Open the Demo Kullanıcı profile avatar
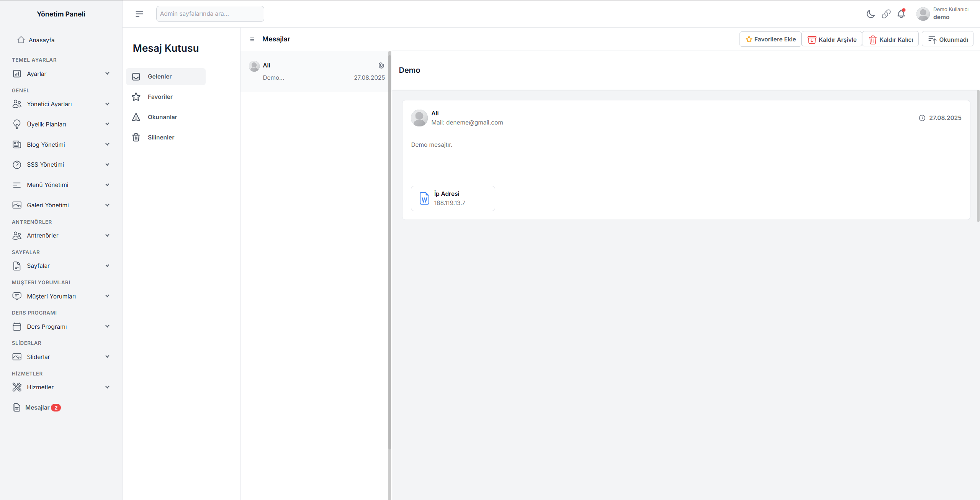Image resolution: width=980 pixels, height=500 pixels. pos(923,14)
